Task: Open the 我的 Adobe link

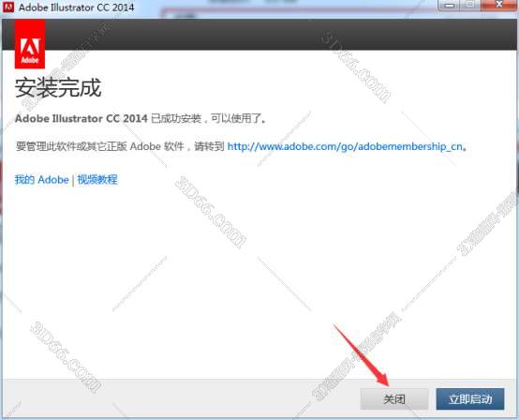Action: coord(42,180)
